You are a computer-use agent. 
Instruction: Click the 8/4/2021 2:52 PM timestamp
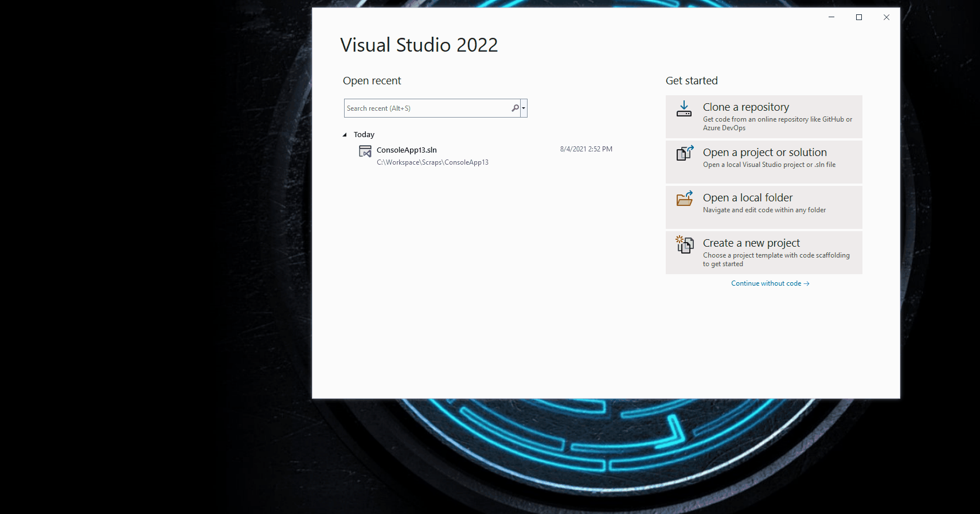tap(586, 149)
